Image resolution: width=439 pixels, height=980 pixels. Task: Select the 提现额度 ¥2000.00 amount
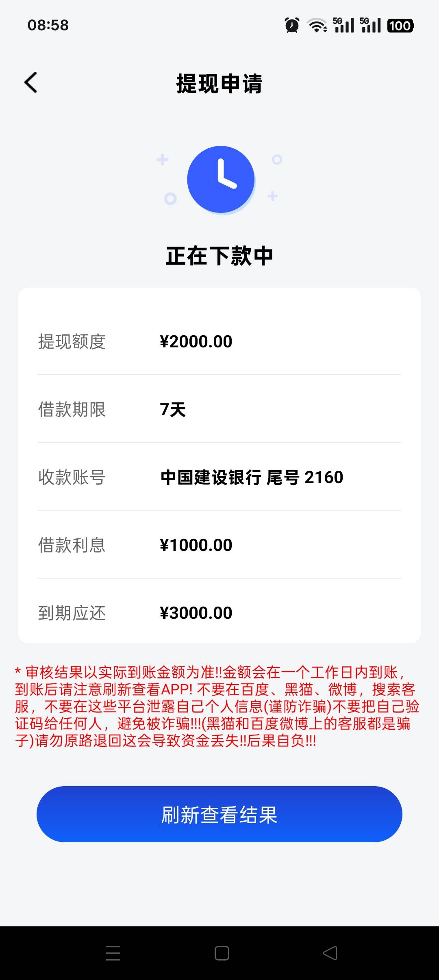[196, 342]
